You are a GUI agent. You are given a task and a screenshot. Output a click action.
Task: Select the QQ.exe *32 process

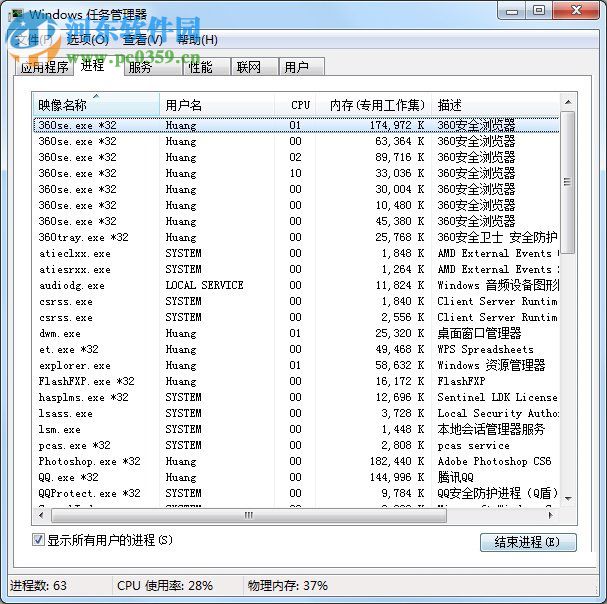(296, 477)
